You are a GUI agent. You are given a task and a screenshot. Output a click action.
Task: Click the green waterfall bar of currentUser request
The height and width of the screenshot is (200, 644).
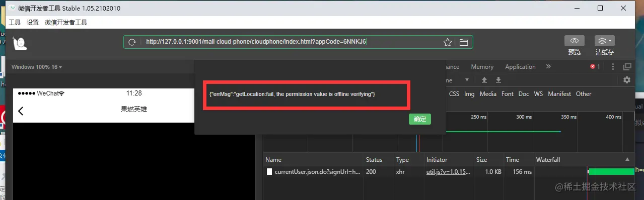click(611, 171)
